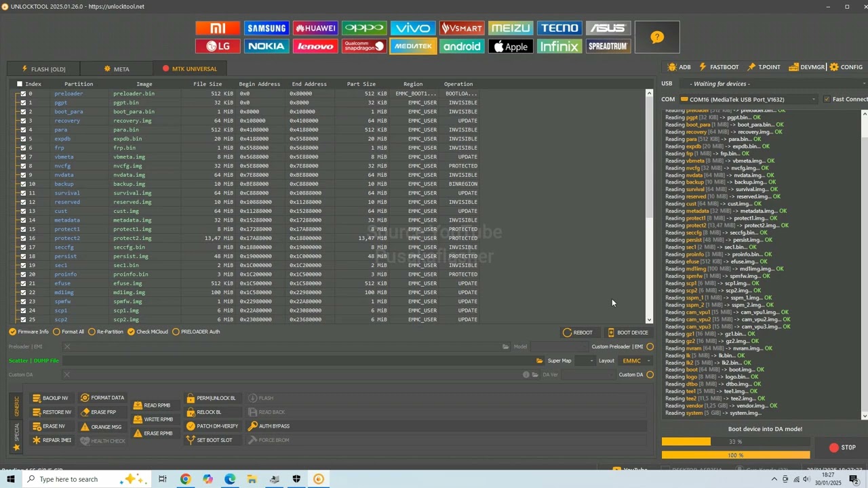Switch to the FLASH [OLD] tab
Viewport: 868px width, 488px height.
pos(43,69)
